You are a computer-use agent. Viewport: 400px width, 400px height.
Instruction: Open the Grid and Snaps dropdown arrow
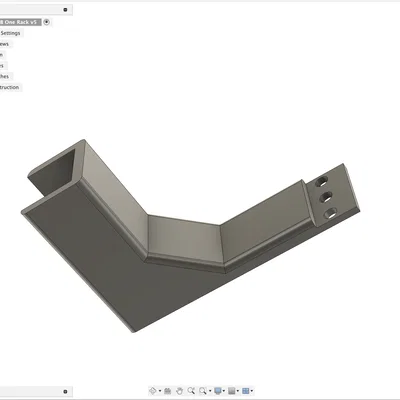238,391
